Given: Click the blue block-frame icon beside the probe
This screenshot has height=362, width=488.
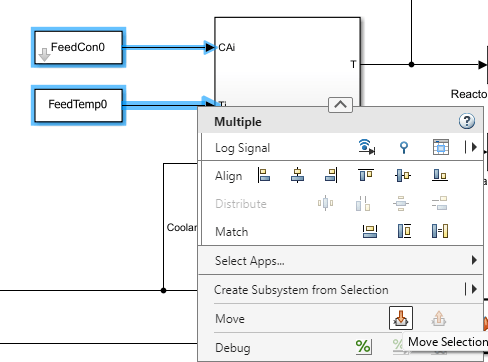Looking at the screenshot, I should coord(441,147).
